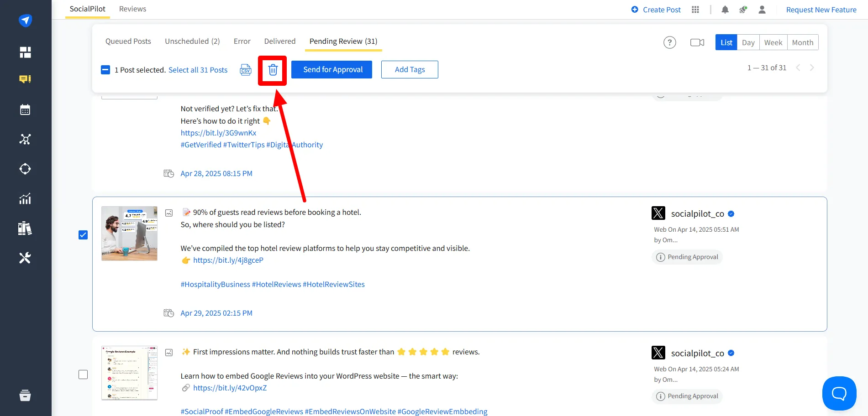Click Send for Approval button
This screenshot has height=416, width=868.
tap(332, 69)
